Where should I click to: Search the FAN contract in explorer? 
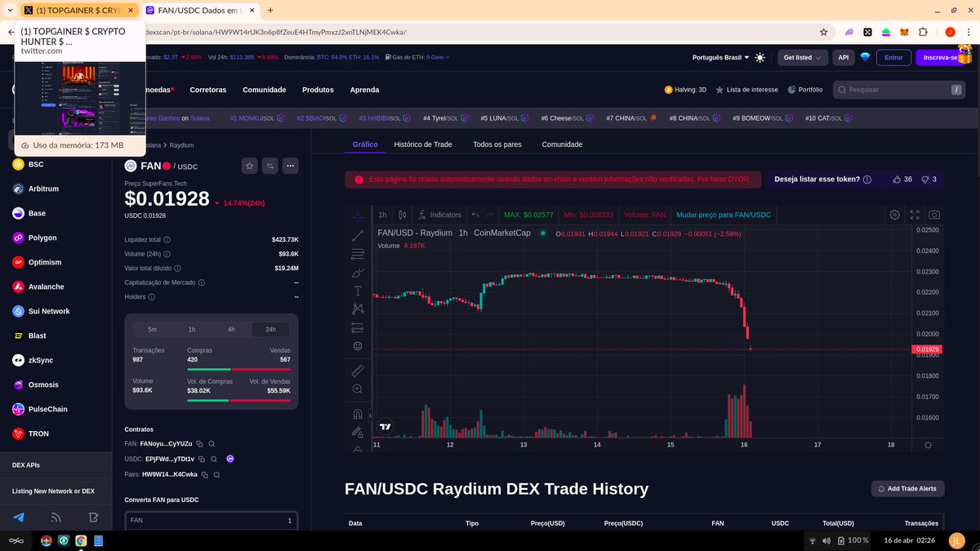212,444
